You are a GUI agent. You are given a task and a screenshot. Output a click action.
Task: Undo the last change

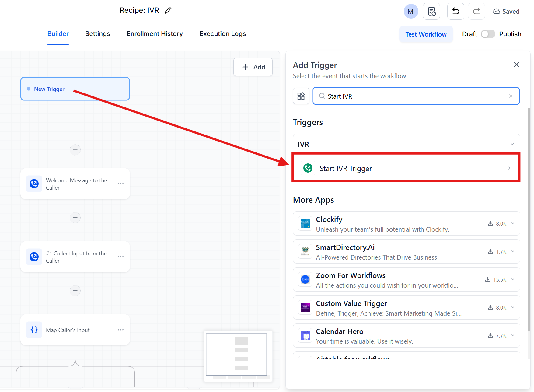455,12
